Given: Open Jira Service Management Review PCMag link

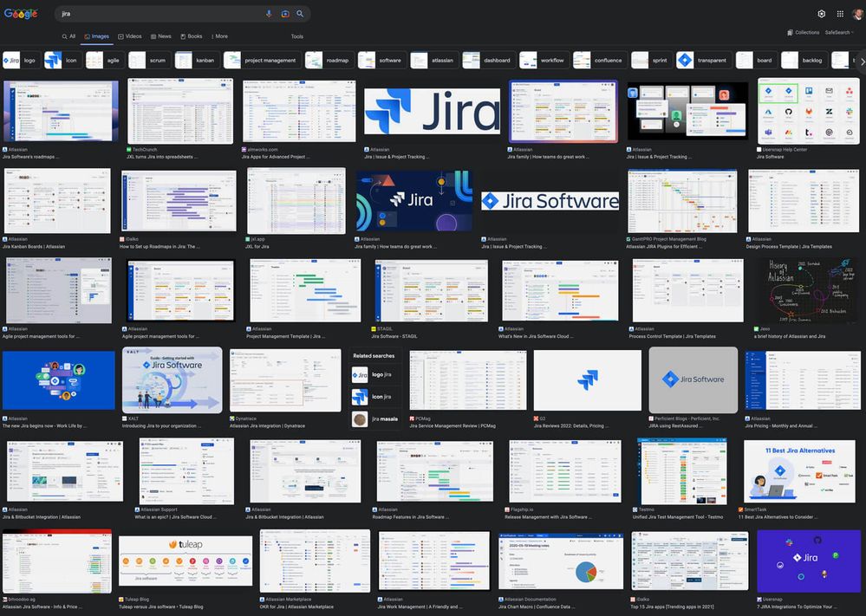Looking at the screenshot, I should [453, 426].
